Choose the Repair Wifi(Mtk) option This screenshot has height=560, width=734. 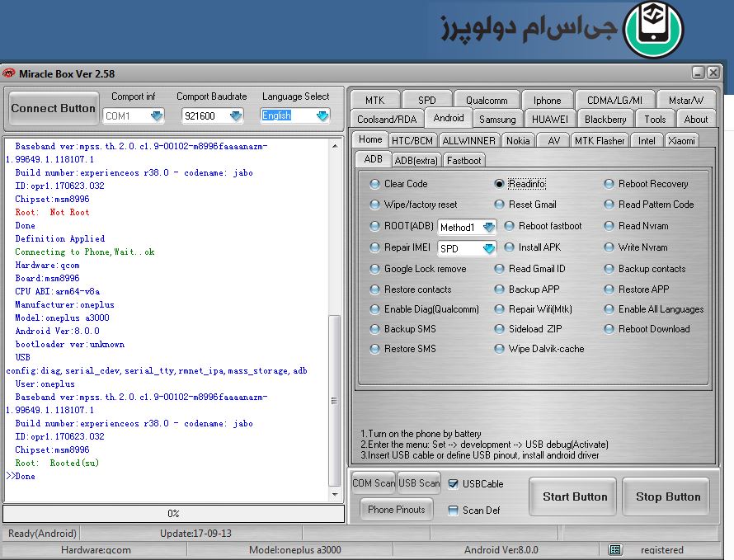[499, 309]
